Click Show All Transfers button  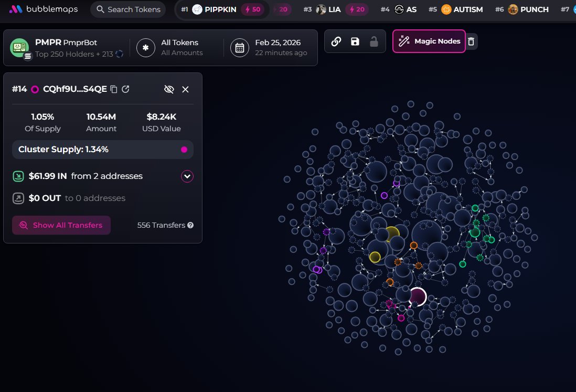[x=61, y=225]
